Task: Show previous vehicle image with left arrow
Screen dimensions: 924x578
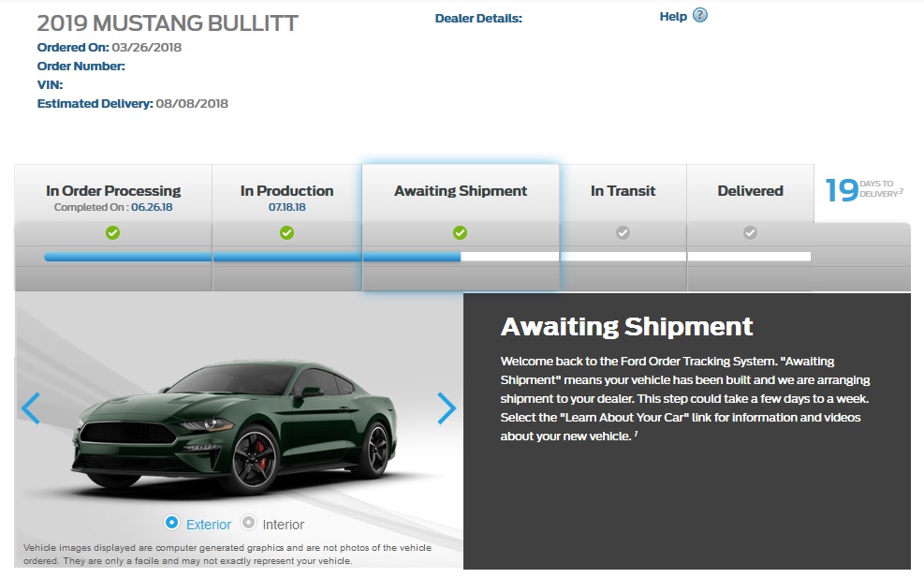Action: click(31, 408)
